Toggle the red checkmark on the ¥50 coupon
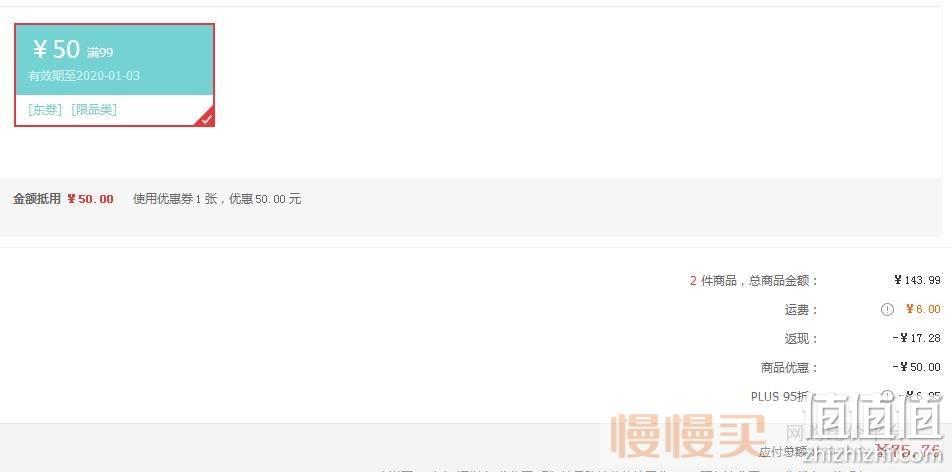 click(x=206, y=118)
